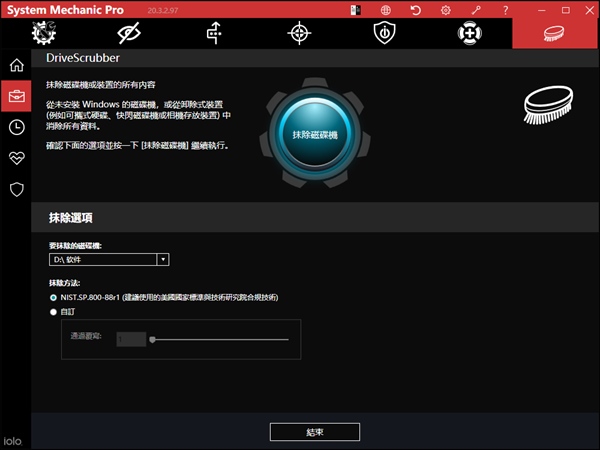Image resolution: width=600 pixels, height=450 pixels.
Task: Click the 結束 button at bottom
Action: click(x=315, y=432)
